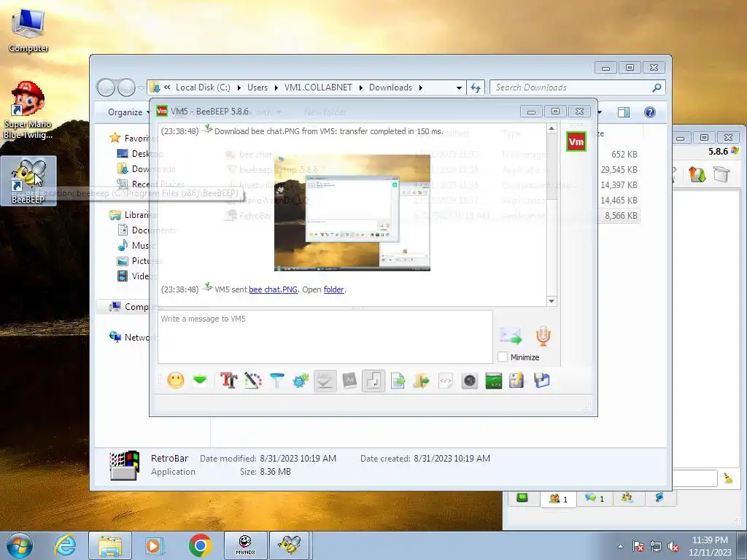
Task: Switch to users tab showing 1
Action: [558, 499]
